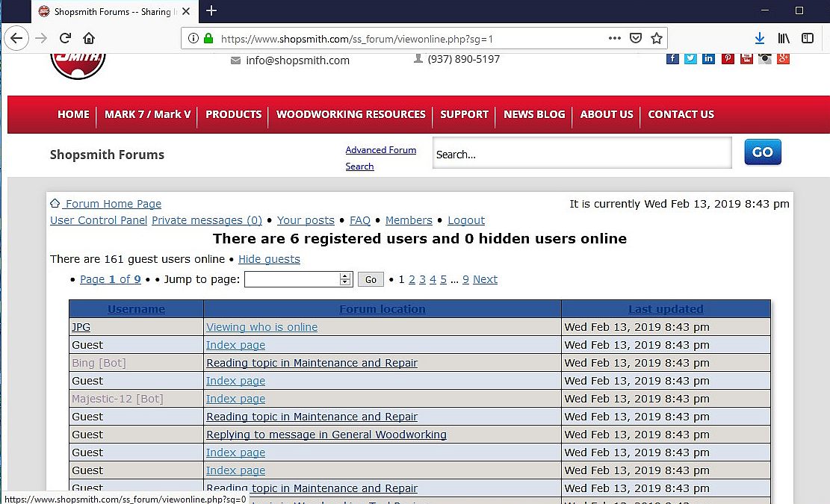
Task: Show site information icon in address bar
Action: coord(193,38)
